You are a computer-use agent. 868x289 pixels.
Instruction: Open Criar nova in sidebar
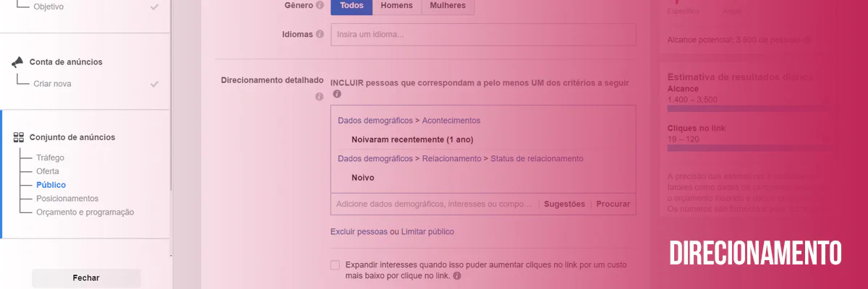tap(52, 84)
